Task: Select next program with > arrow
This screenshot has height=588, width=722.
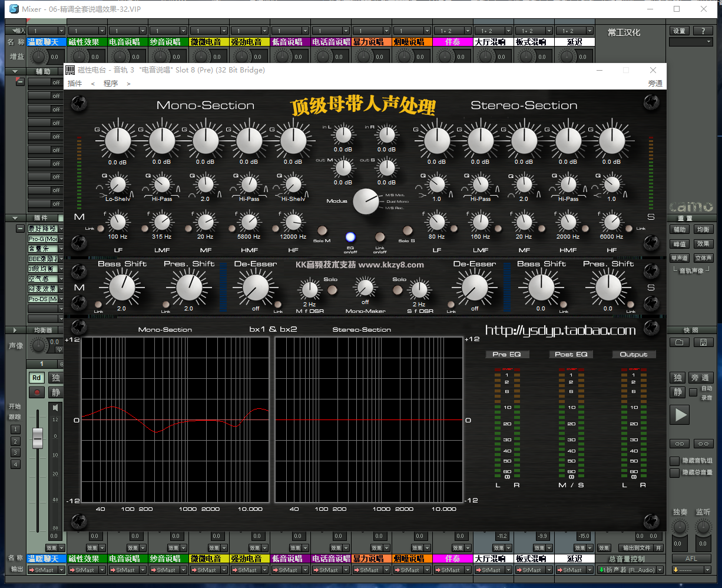Action: 128,84
